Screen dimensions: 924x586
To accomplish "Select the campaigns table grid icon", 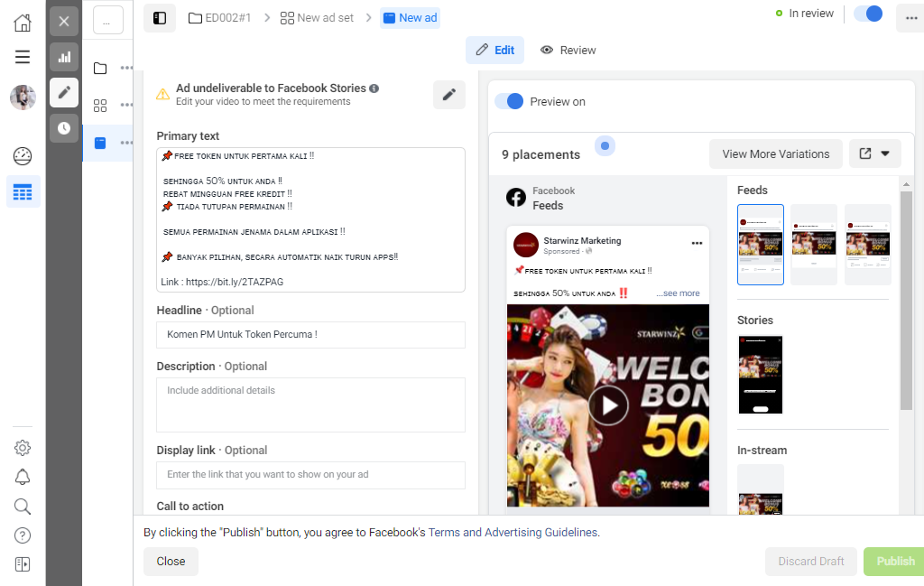I will [x=23, y=192].
